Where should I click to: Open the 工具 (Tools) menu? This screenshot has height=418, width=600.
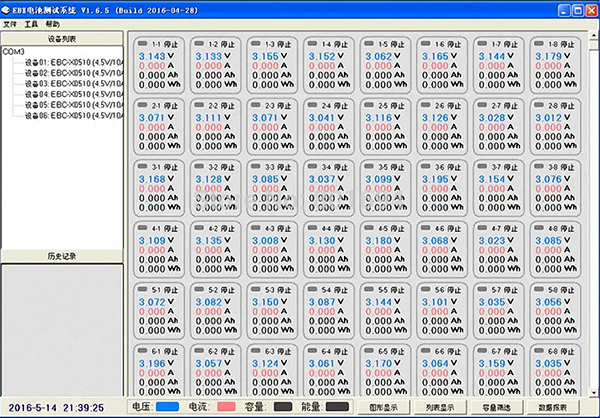(x=31, y=22)
